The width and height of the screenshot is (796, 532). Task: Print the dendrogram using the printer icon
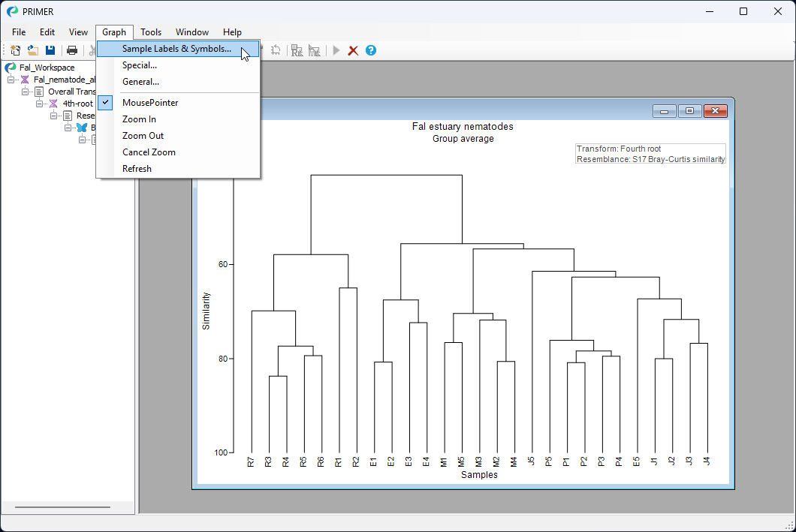pos(71,50)
